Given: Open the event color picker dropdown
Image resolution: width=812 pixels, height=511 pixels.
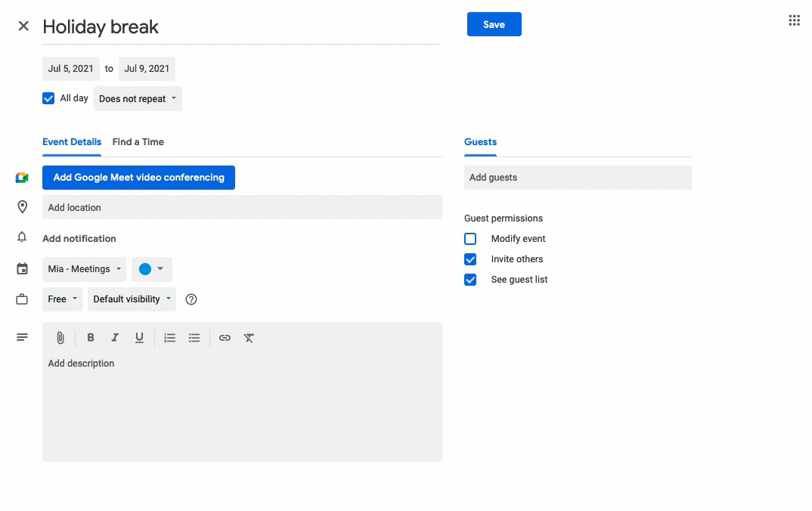Looking at the screenshot, I should point(152,269).
